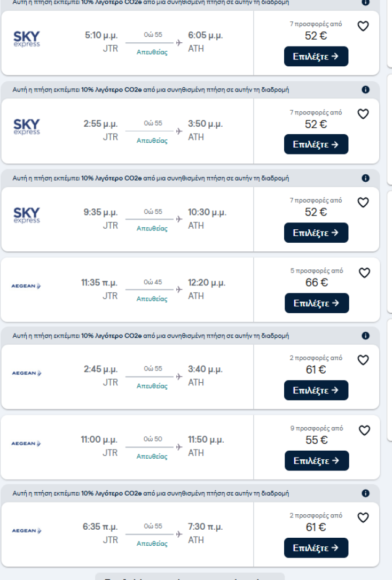Select the 2:55 μ.μ. Sky Express flight
The width and height of the screenshot is (392, 580).
(x=316, y=144)
